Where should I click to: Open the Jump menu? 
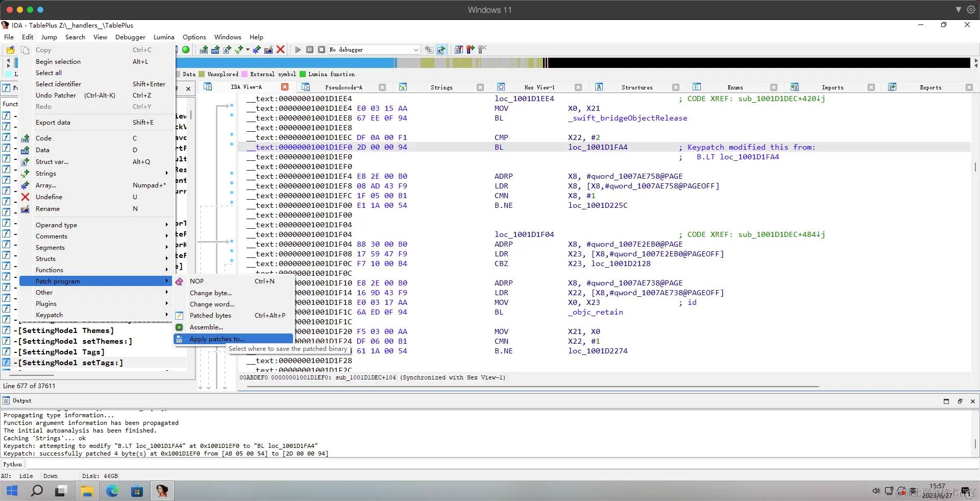[x=49, y=37]
